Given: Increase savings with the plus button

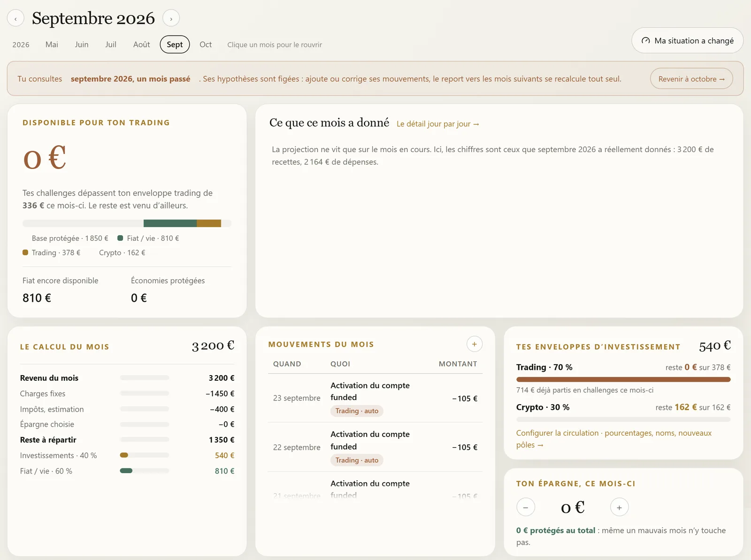Looking at the screenshot, I should pyautogui.click(x=619, y=507).
